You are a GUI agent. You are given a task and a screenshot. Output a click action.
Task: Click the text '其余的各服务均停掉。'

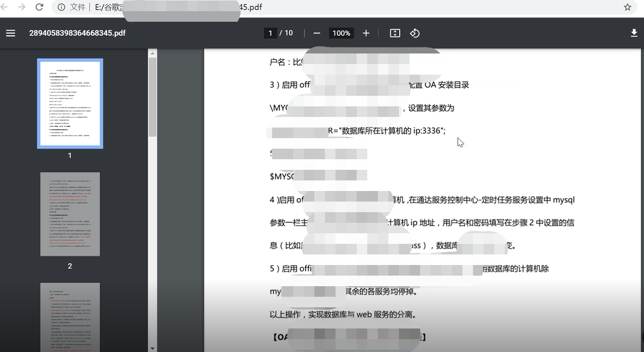pyautogui.click(x=381, y=291)
